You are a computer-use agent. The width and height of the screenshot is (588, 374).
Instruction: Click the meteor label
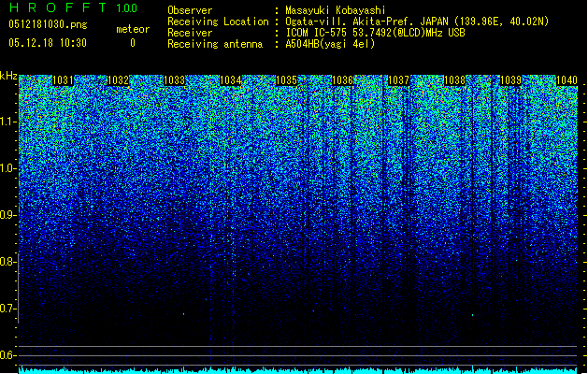(x=133, y=29)
